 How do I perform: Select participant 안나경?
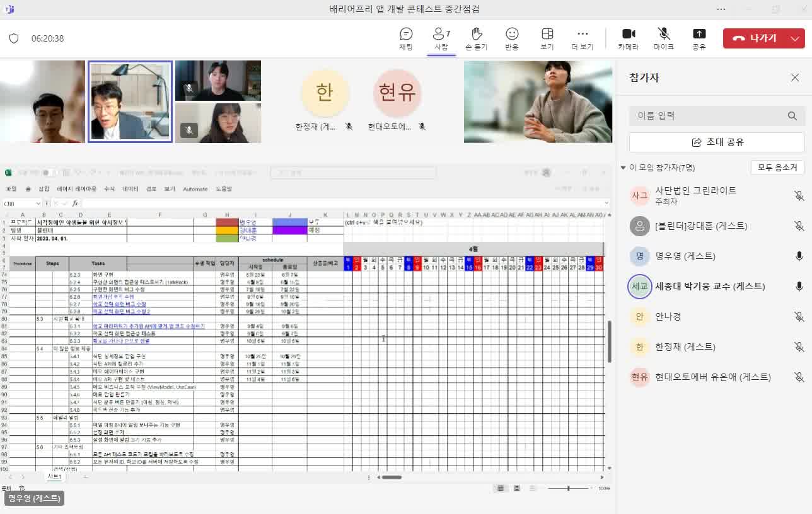coord(717,316)
